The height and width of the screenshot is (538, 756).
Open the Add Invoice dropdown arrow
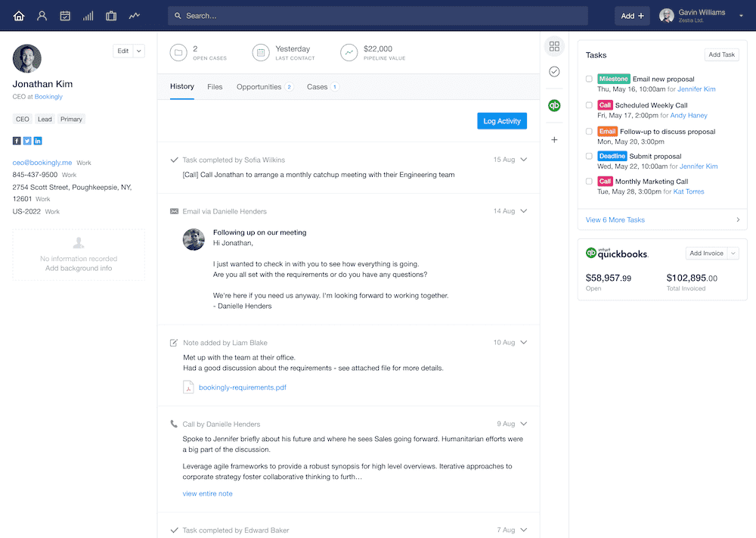(x=733, y=253)
